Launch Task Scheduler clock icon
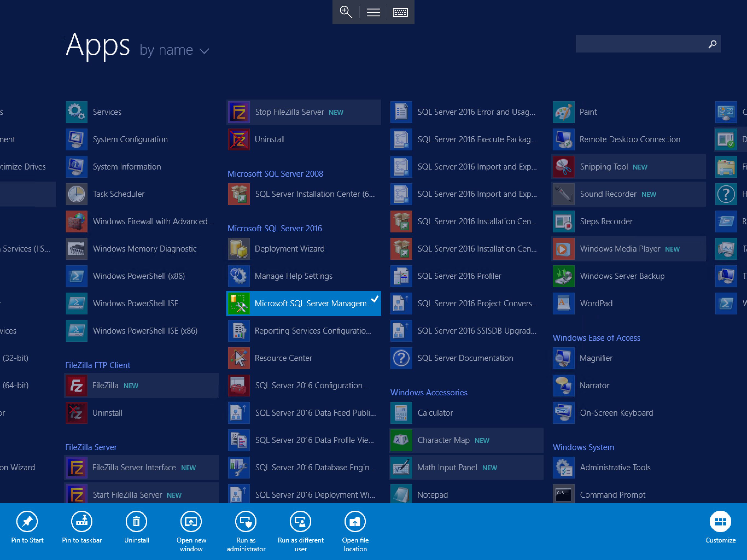 [x=76, y=194]
